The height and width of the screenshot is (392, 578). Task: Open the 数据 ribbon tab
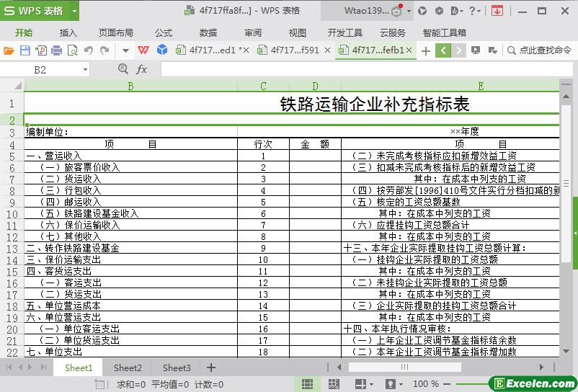tap(208, 33)
